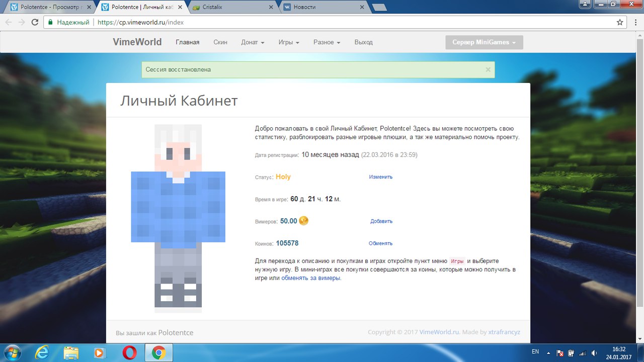Close the Cristalix tab
Viewport: 644px width, 362px height.
click(272, 7)
